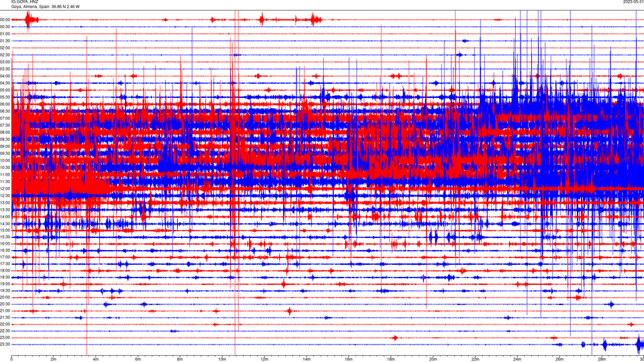Click the 0 tick on the minute axis
The width and height of the screenshot is (644, 362).
tap(11, 359)
